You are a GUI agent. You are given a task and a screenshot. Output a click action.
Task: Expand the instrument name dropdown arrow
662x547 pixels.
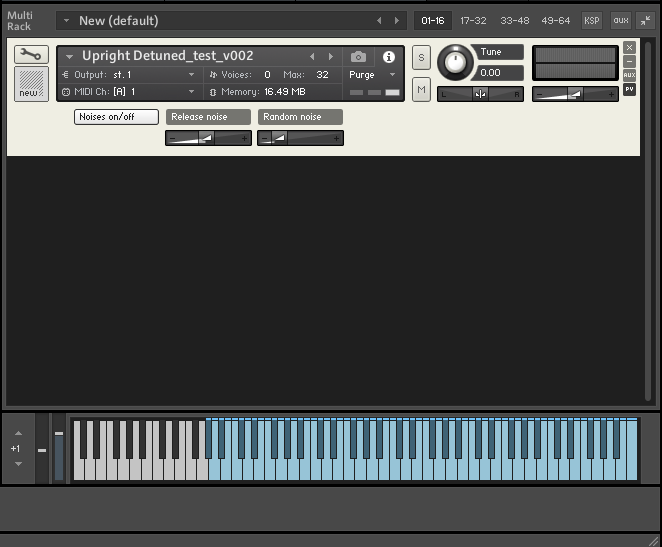click(x=69, y=56)
